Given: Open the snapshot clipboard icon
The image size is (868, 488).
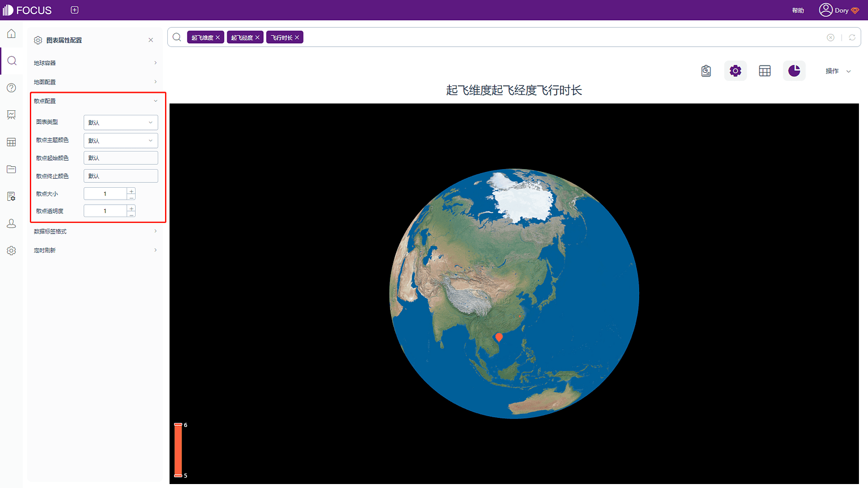Looking at the screenshot, I should [x=706, y=71].
